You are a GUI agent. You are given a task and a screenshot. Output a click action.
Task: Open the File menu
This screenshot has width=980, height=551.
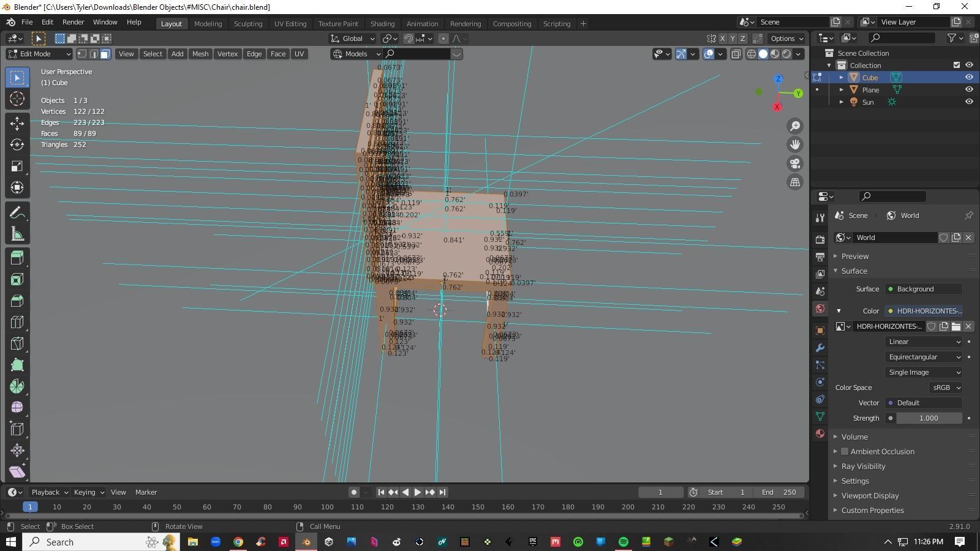27,22
